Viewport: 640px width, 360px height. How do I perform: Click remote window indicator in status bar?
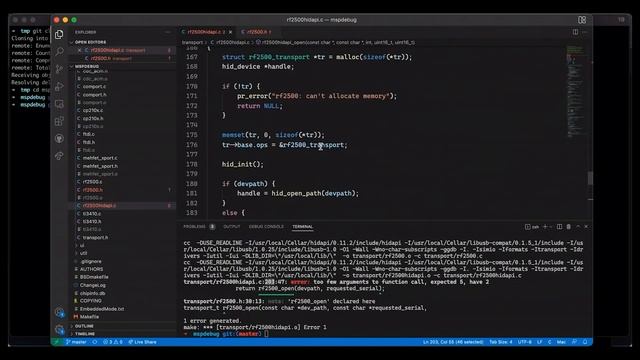pyautogui.click(x=57, y=342)
